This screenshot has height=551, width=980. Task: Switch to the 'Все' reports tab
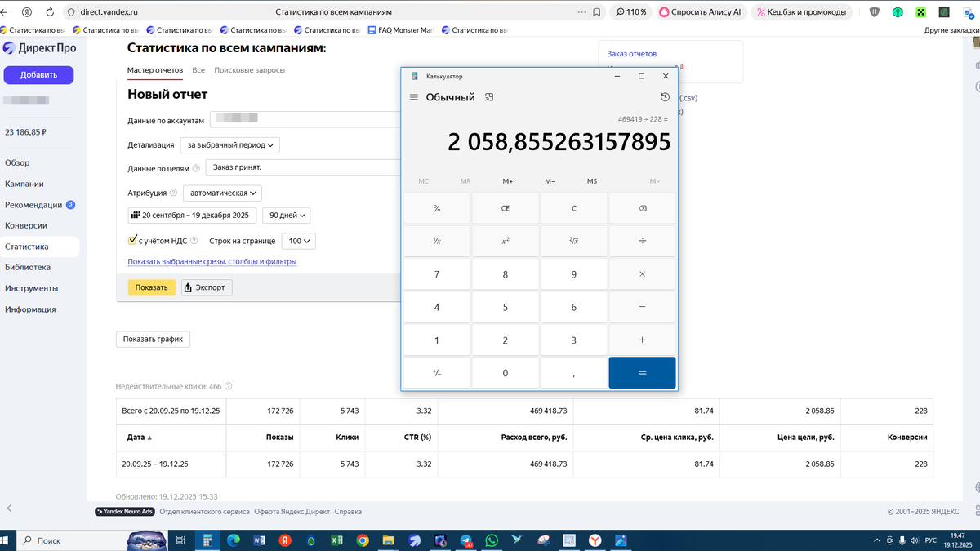pos(198,70)
